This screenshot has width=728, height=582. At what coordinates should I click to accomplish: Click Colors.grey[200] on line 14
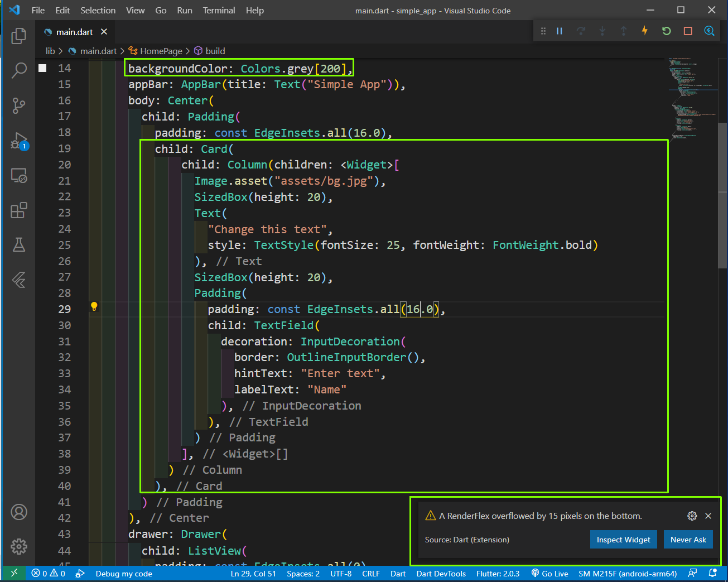(293, 69)
